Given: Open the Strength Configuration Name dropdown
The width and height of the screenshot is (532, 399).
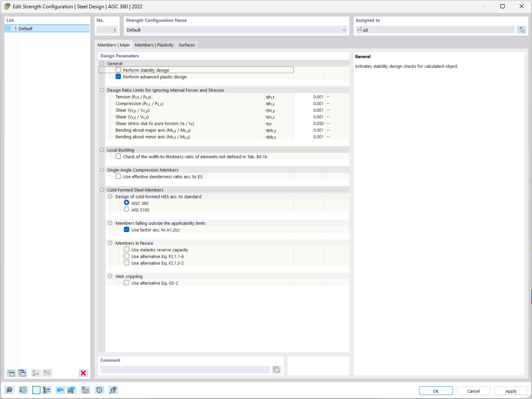Looking at the screenshot, I should (x=344, y=30).
